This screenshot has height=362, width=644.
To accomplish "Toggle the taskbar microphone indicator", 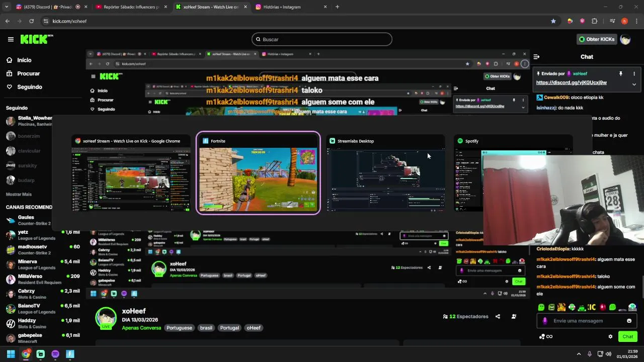I will coord(589,354).
